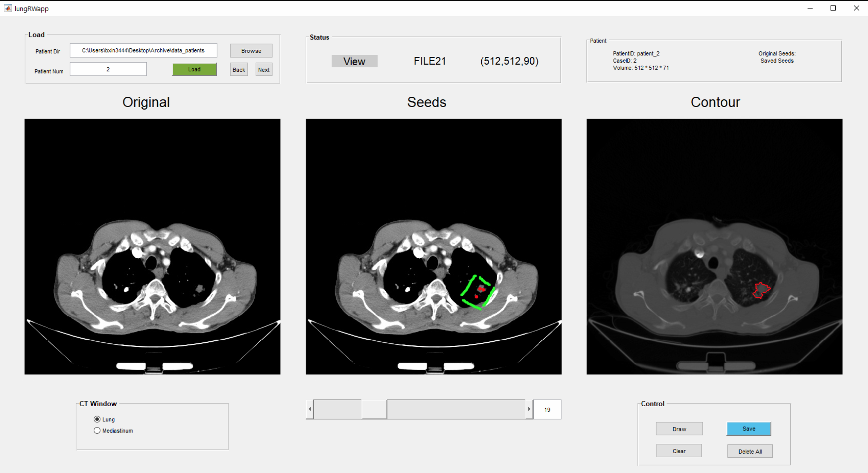Edit the Patient Num field
The height and width of the screenshot is (473, 868).
(x=108, y=69)
